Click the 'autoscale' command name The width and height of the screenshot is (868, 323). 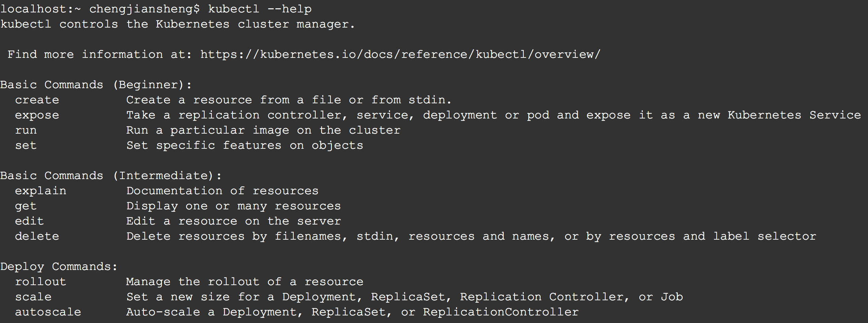[48, 312]
